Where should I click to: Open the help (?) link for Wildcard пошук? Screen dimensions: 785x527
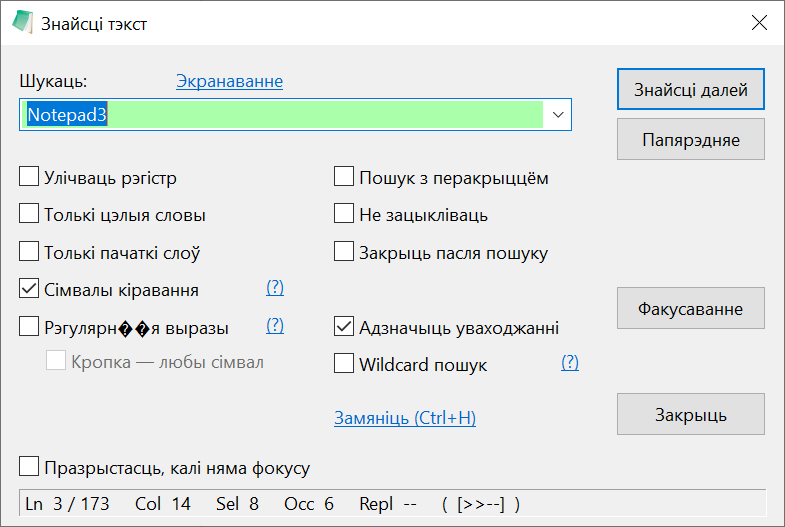tap(570, 362)
